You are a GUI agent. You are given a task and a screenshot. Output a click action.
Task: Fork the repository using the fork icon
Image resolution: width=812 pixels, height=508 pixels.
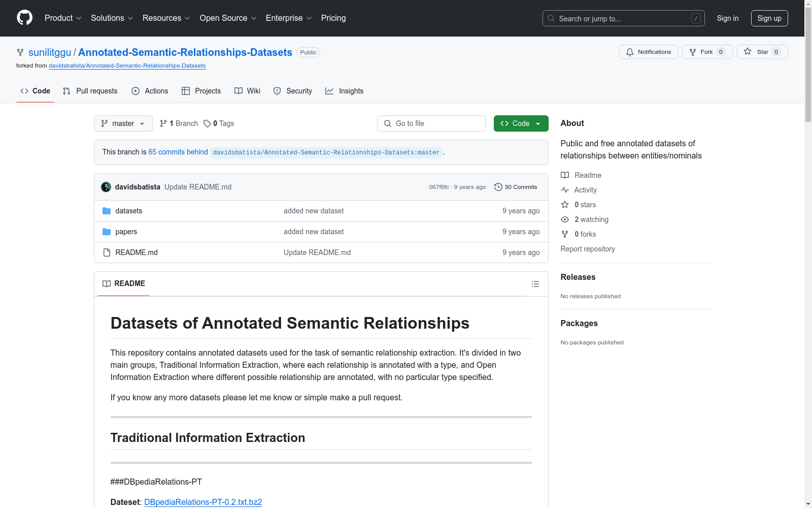pyautogui.click(x=693, y=52)
